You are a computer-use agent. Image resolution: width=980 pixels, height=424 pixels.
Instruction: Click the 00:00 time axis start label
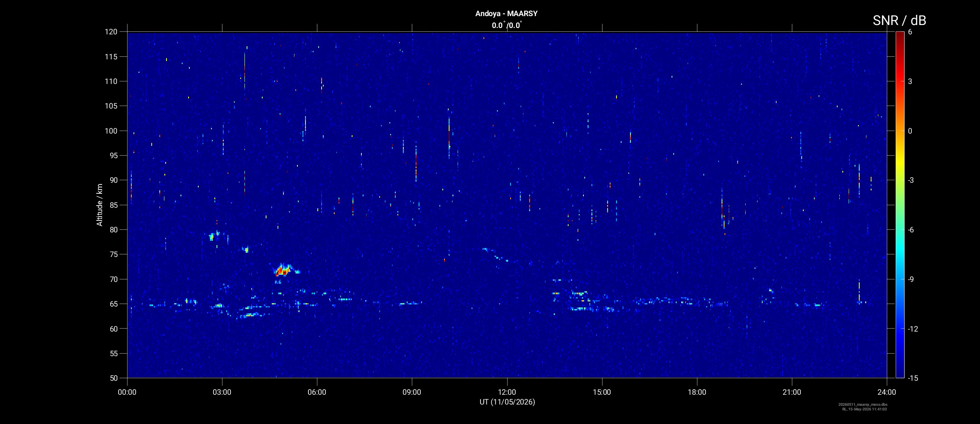(127, 392)
